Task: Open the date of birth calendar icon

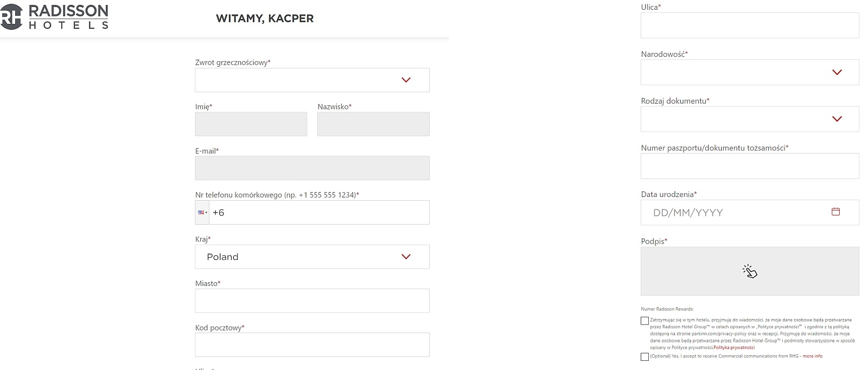Action: 835,212
